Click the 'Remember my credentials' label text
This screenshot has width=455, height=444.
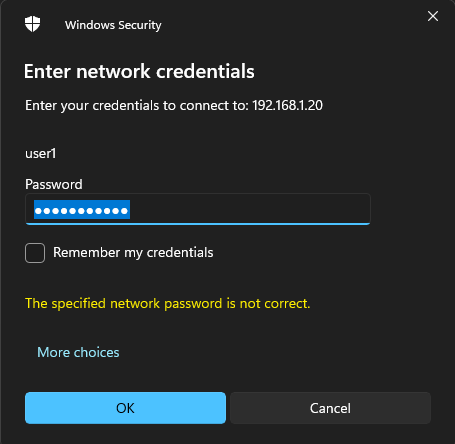133,253
